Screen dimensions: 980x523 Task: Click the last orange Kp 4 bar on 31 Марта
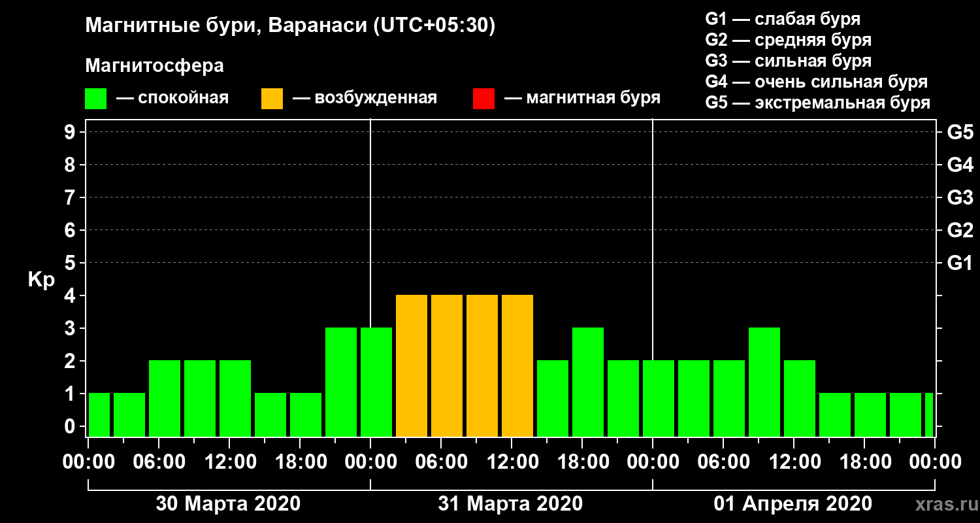click(517, 365)
